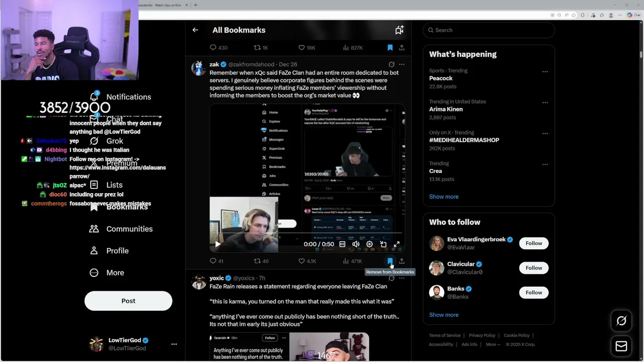The width and height of the screenshot is (644, 362).
Task: Open a new browser tab
Action: [196, 5]
